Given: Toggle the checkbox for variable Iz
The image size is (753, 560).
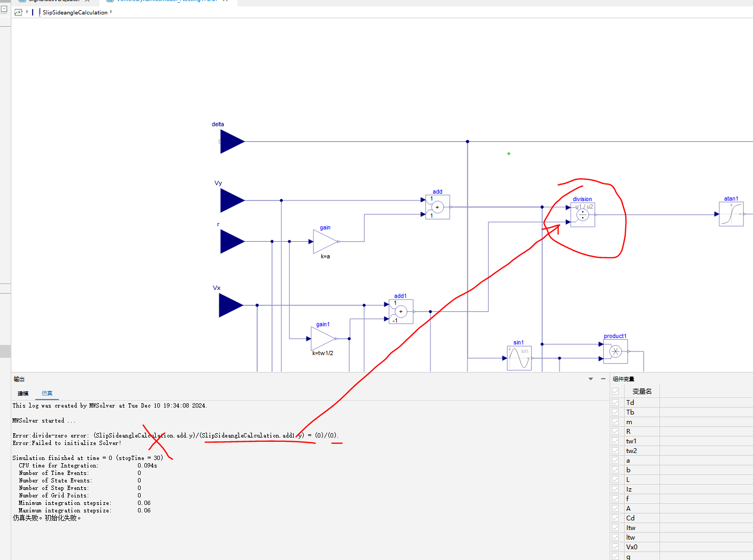Looking at the screenshot, I should click(616, 489).
